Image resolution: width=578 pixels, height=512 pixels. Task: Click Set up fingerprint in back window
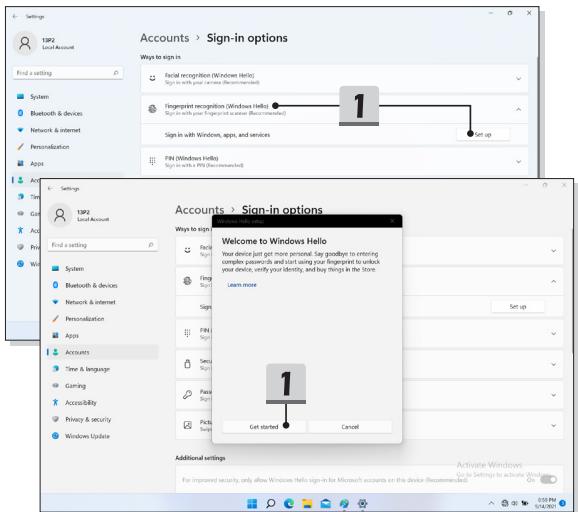pyautogui.click(x=483, y=135)
